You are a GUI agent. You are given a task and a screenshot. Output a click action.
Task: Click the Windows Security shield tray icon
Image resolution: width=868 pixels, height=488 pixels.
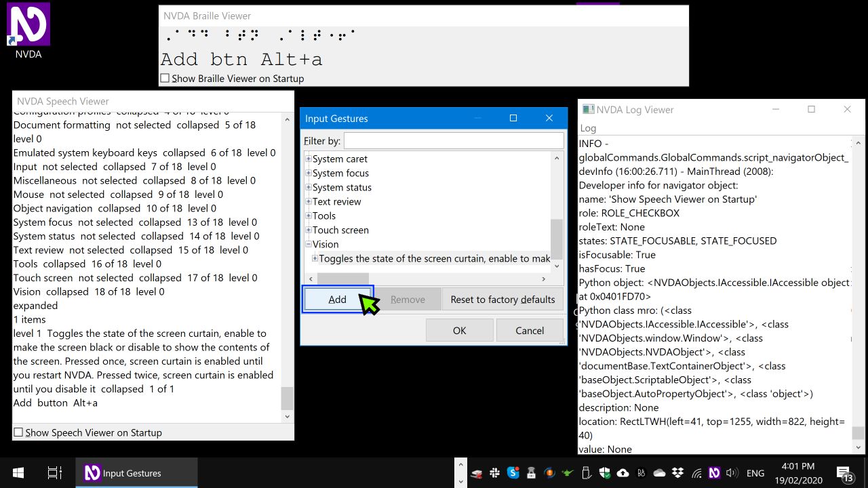pos(604,473)
